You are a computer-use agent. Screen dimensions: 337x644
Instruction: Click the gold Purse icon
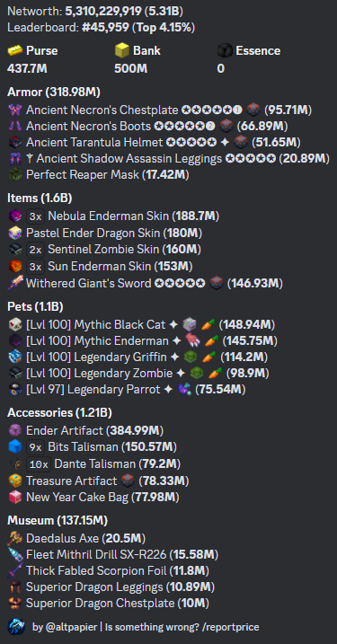coord(15,51)
